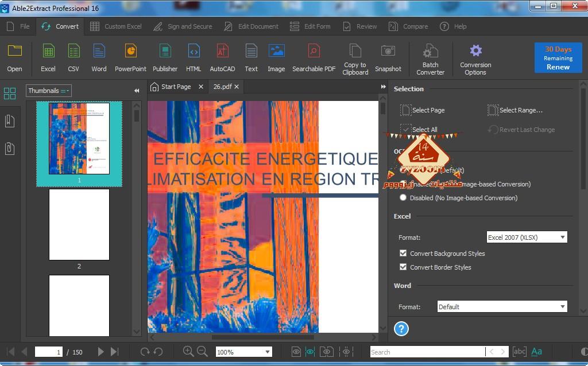The height and width of the screenshot is (366, 588).
Task: Click Select All
Action: click(419, 129)
